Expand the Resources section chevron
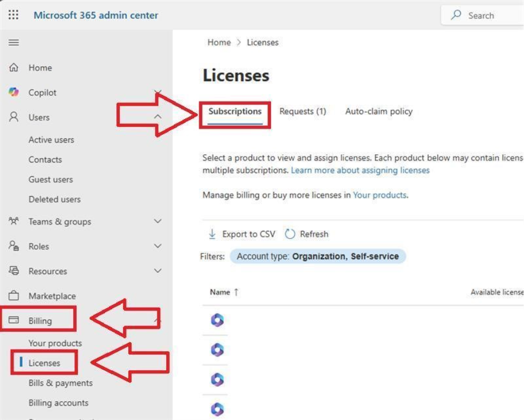 click(x=158, y=271)
